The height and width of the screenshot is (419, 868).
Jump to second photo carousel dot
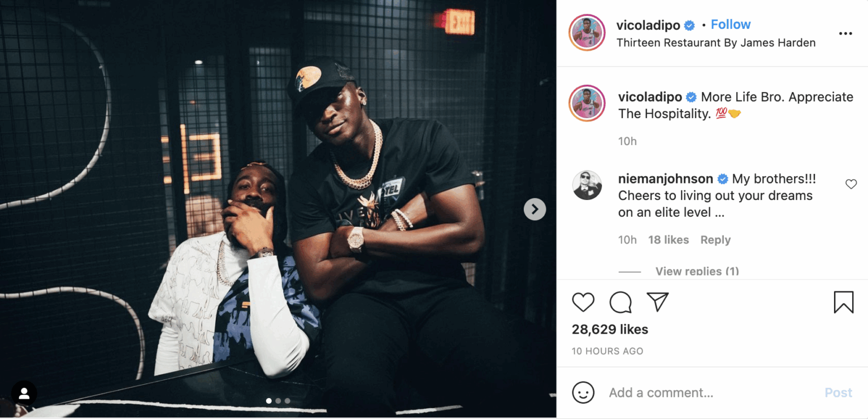[278, 401]
